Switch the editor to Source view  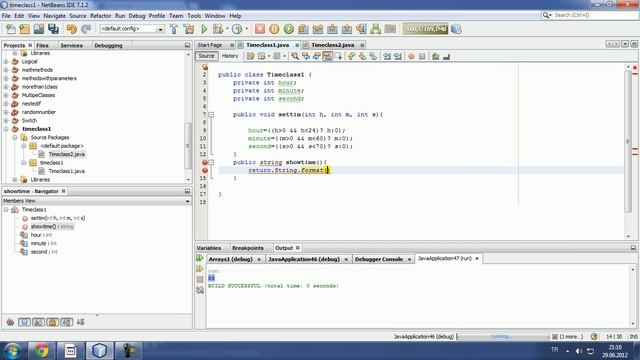point(207,56)
